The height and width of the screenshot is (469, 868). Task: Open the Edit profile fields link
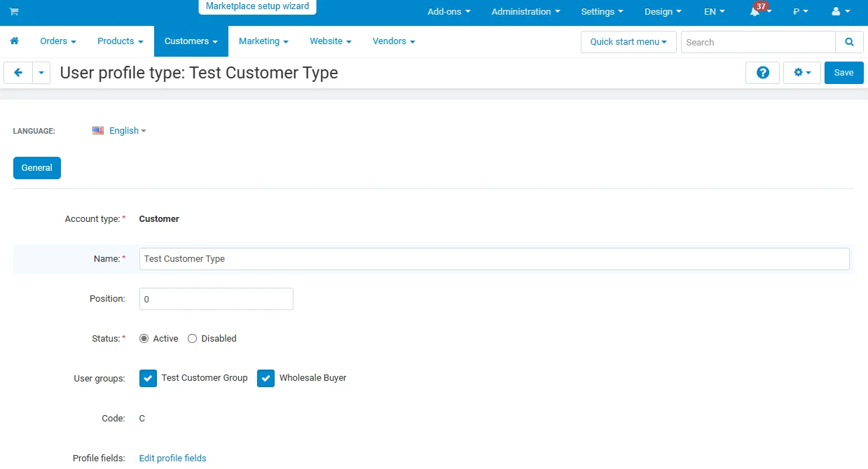pyautogui.click(x=172, y=458)
